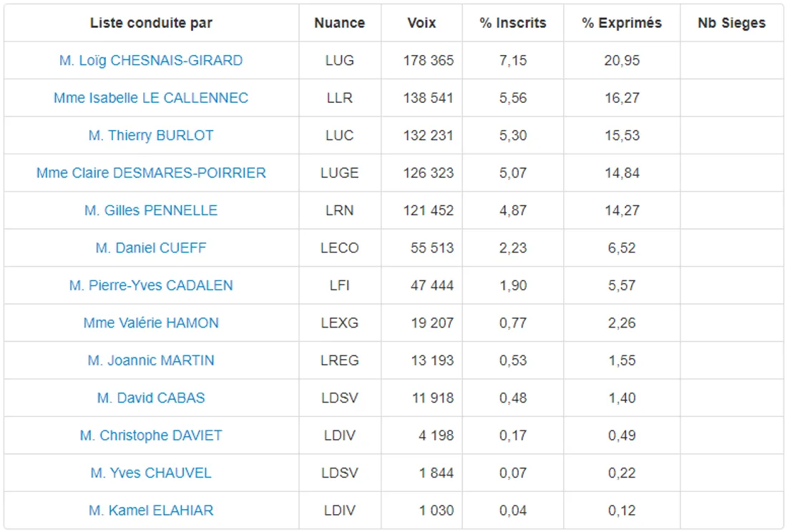Screen dimensions: 787x532
Task: Open M. Daniel CUEFF link
Action: pos(151,248)
